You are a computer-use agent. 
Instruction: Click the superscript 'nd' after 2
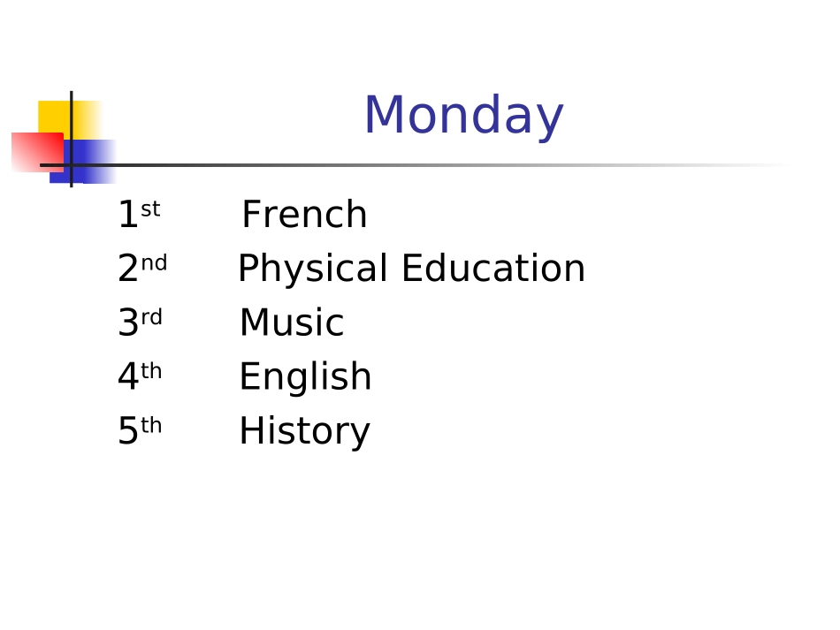pyautogui.click(x=154, y=262)
